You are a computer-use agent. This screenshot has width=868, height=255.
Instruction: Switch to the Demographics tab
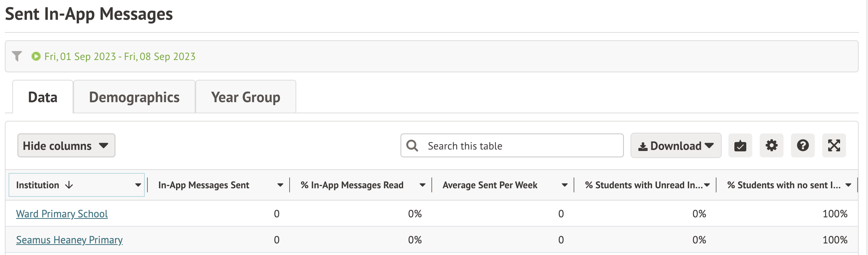pyautogui.click(x=134, y=97)
